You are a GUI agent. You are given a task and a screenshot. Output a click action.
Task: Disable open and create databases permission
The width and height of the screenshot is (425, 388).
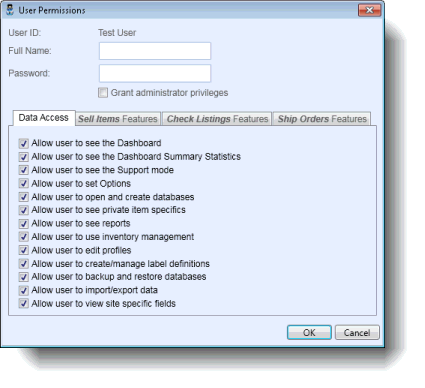[x=23, y=197]
